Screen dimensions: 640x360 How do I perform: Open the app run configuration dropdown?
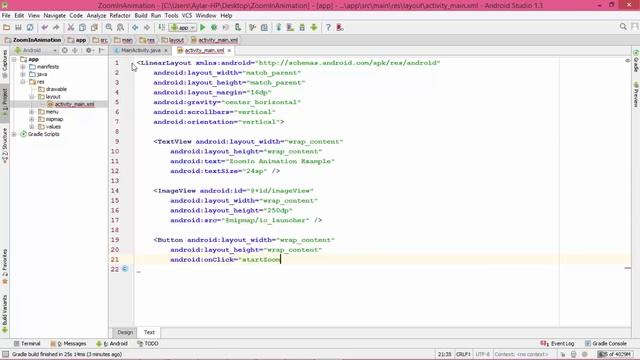[x=183, y=27]
